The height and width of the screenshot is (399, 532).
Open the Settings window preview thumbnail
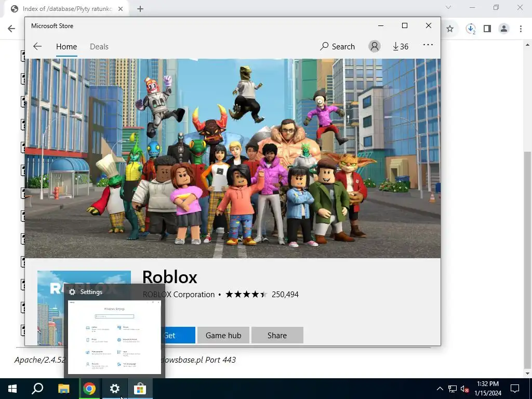click(114, 337)
